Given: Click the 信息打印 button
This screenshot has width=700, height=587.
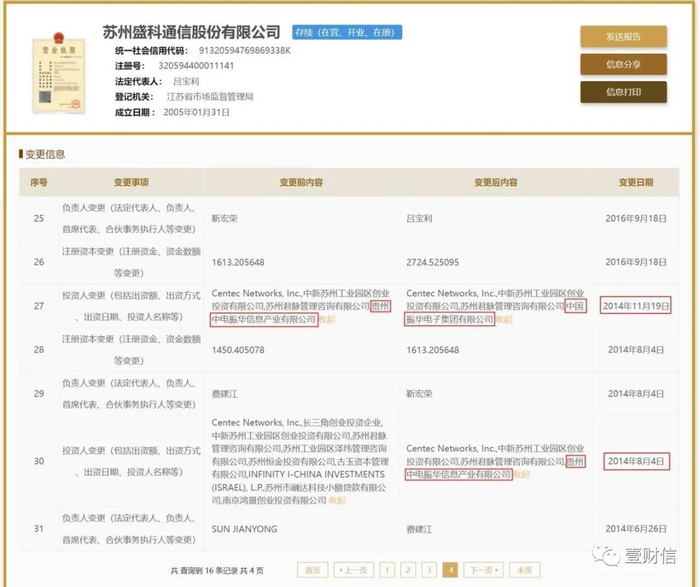Looking at the screenshot, I should 623,92.
